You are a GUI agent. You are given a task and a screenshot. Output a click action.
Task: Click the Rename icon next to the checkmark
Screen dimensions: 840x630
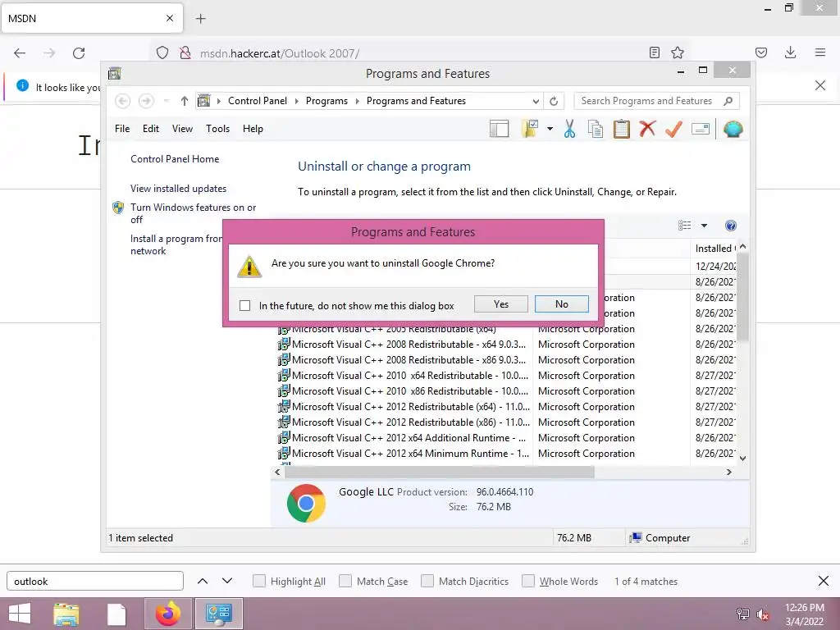701,129
